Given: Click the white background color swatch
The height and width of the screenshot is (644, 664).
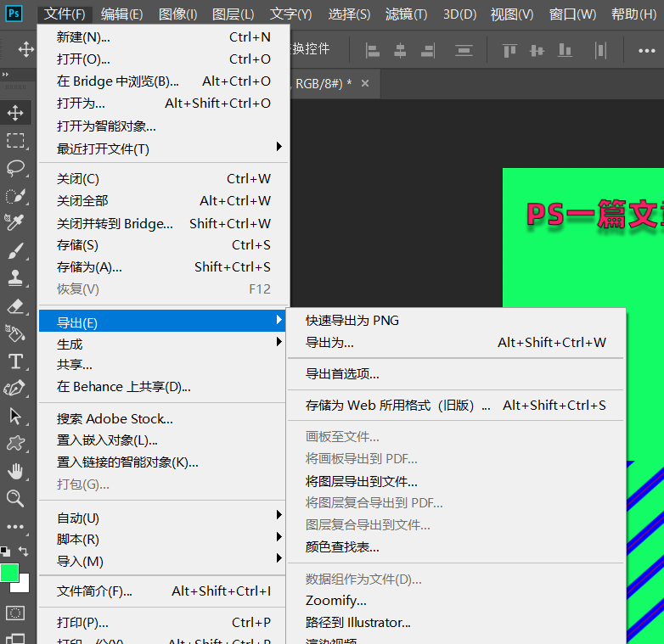Looking at the screenshot, I should pyautogui.click(x=24, y=586).
